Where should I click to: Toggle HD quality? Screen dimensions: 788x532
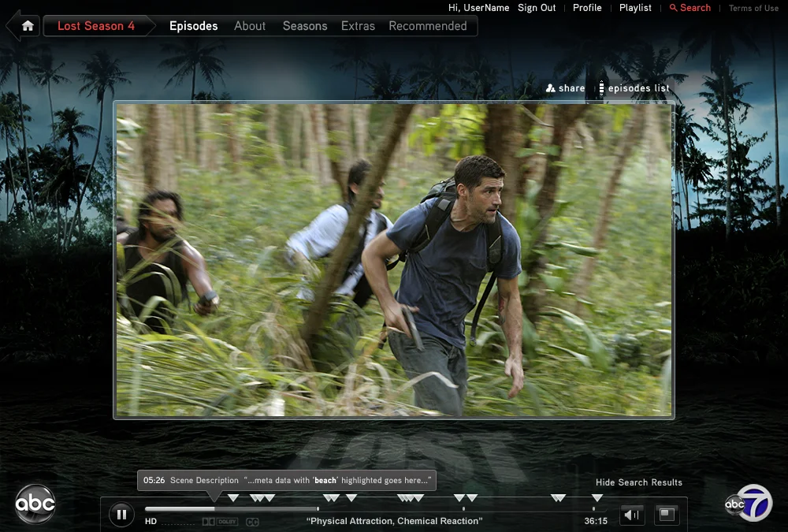[151, 522]
